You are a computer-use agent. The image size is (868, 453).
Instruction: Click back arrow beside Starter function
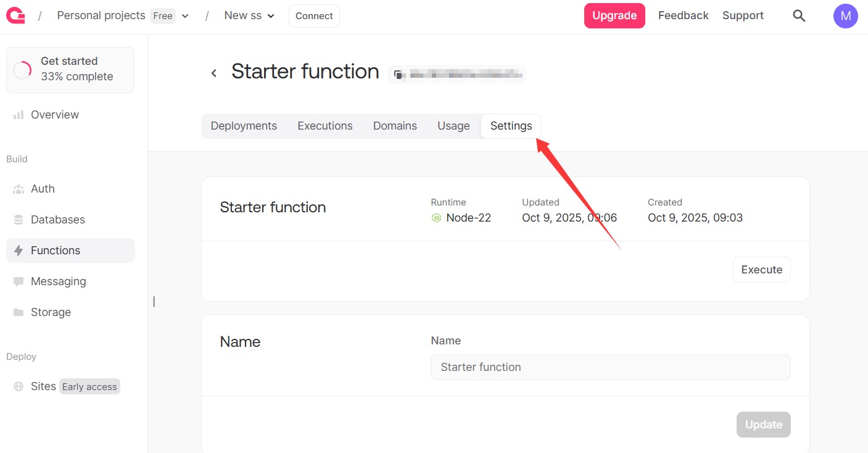[x=214, y=73]
